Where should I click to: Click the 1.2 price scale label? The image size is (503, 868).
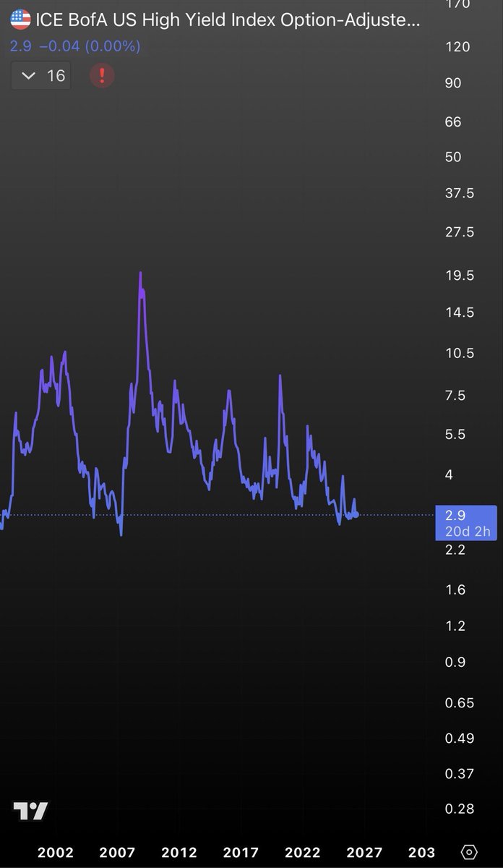[x=455, y=626]
